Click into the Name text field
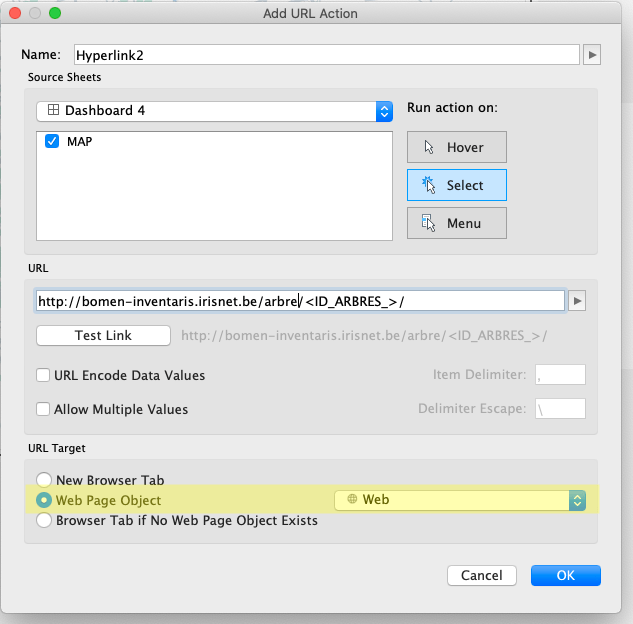This screenshot has height=624, width=633. 325,55
